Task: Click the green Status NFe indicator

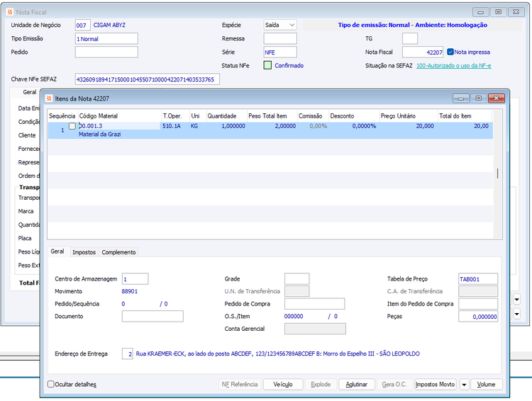Action: click(267, 65)
